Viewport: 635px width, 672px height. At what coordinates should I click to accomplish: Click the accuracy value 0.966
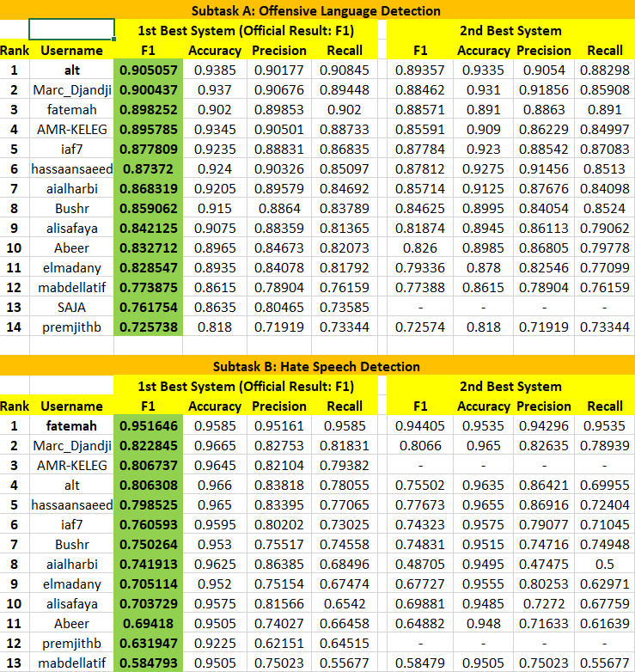pyautogui.click(x=215, y=485)
